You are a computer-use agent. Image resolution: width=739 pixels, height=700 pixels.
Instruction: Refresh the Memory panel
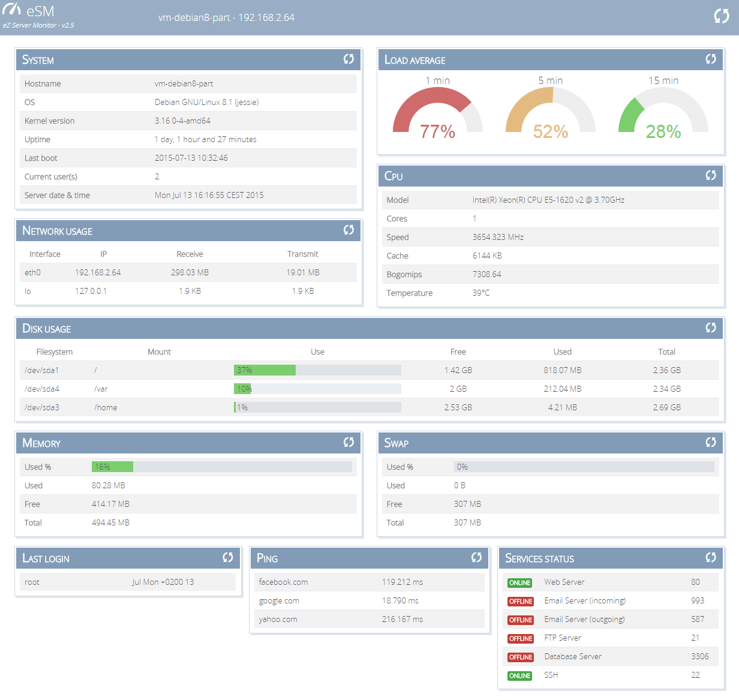(349, 442)
